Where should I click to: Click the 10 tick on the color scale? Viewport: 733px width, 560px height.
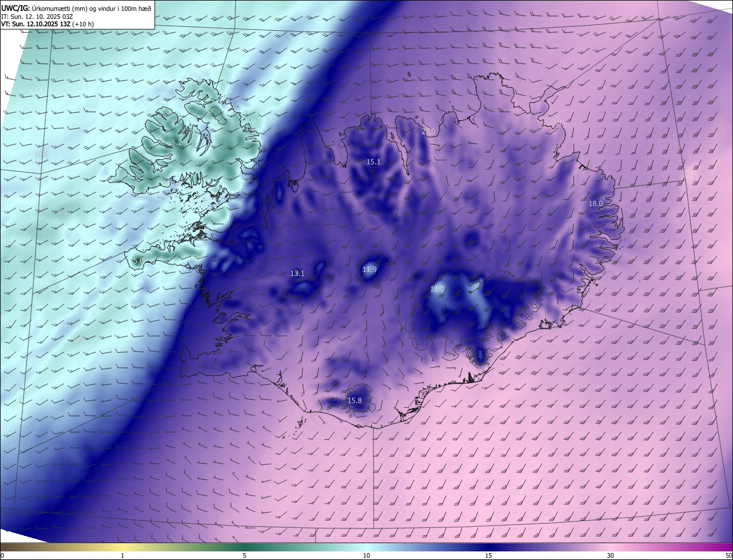[366, 555]
